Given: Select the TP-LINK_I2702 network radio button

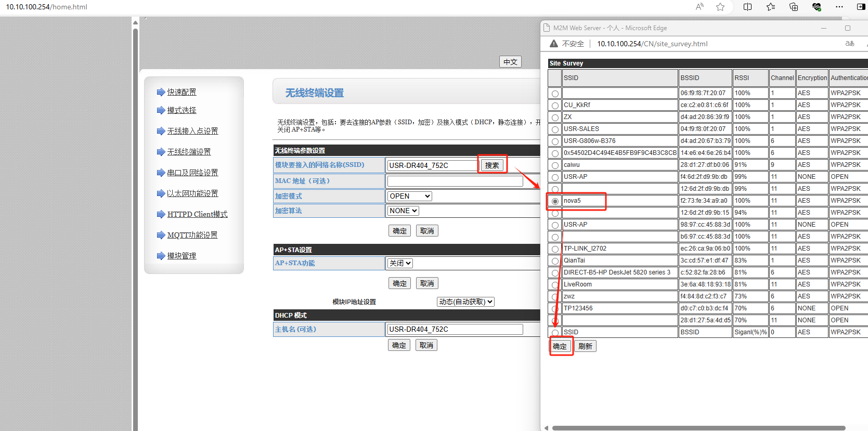Looking at the screenshot, I should pyautogui.click(x=555, y=249).
